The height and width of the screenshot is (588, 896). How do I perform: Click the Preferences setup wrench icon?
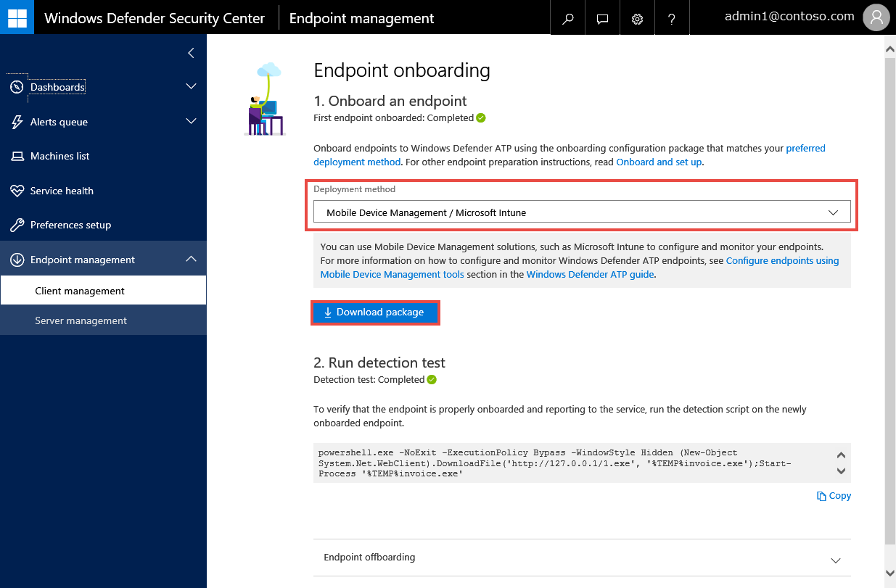click(17, 225)
